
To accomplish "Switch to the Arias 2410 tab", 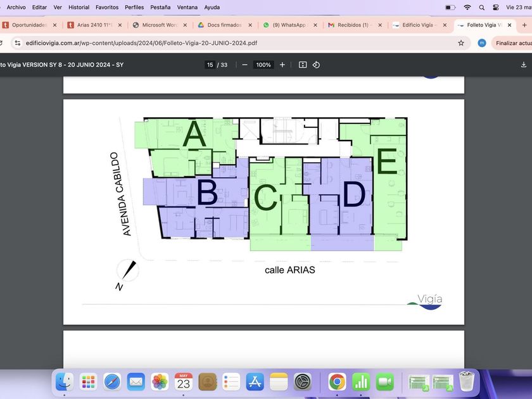I will (x=94, y=25).
